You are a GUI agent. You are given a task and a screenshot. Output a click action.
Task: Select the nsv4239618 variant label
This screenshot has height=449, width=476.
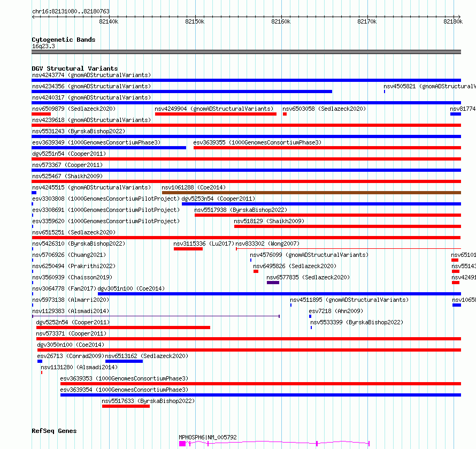click(91, 120)
